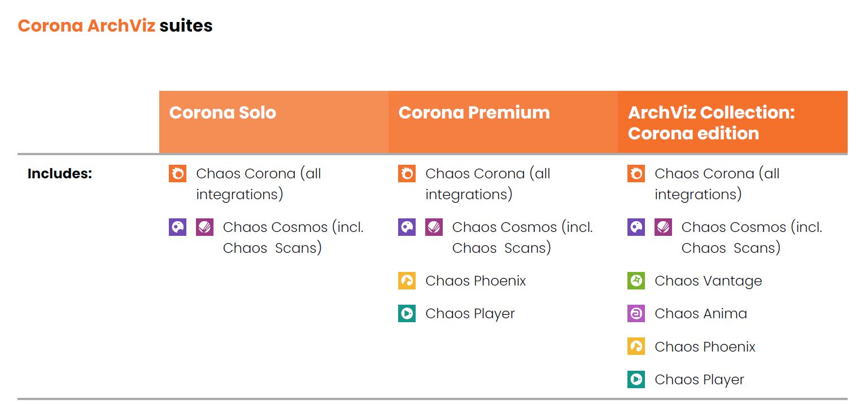The height and width of the screenshot is (404, 868).
Task: Click the green Chaos Vantage icon
Action: (x=636, y=280)
